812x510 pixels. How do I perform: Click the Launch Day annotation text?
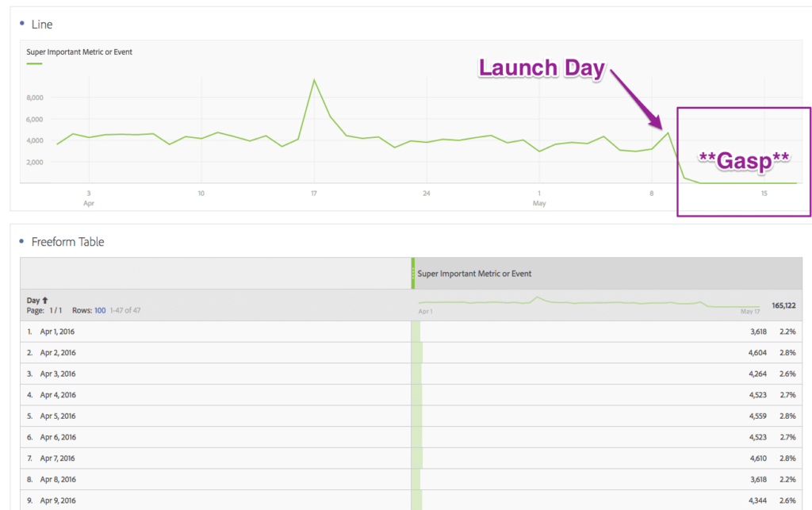[x=541, y=68]
